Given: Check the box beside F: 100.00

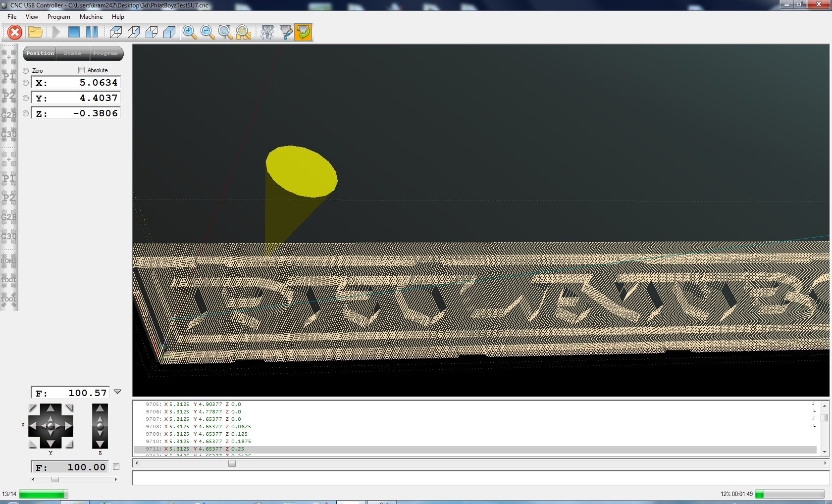Looking at the screenshot, I should pyautogui.click(x=116, y=467).
